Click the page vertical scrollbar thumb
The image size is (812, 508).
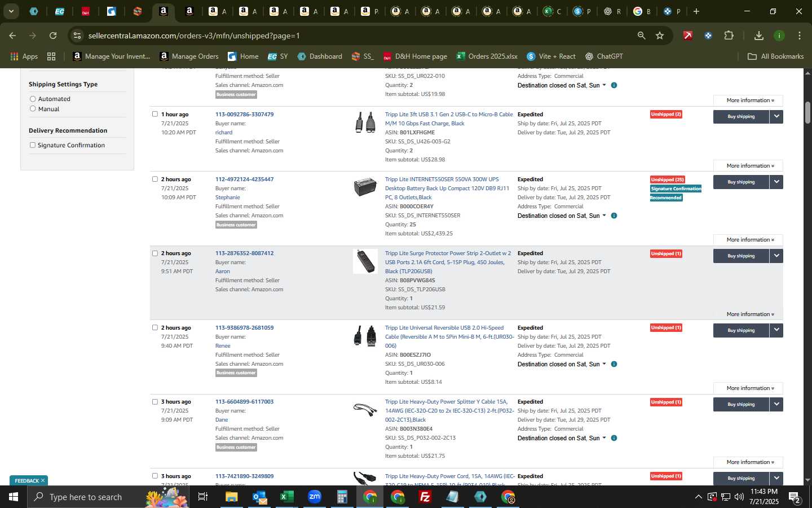coord(807,112)
